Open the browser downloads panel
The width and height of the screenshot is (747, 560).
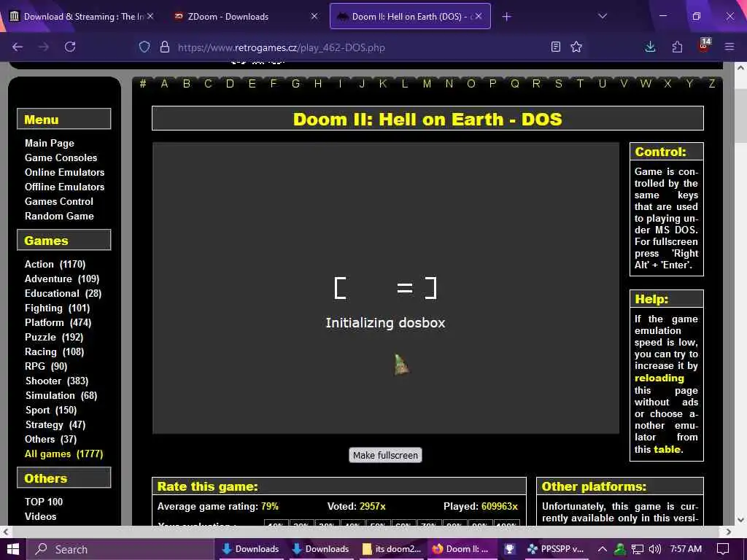[650, 47]
